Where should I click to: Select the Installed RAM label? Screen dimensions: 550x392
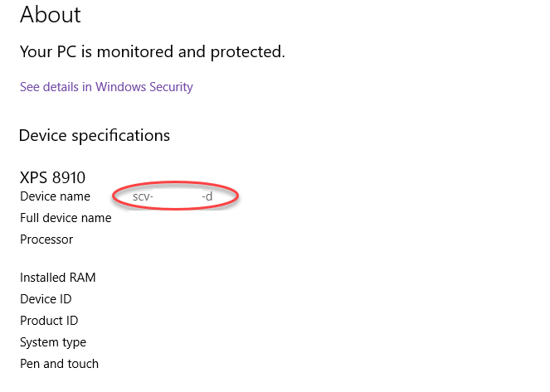(x=58, y=278)
